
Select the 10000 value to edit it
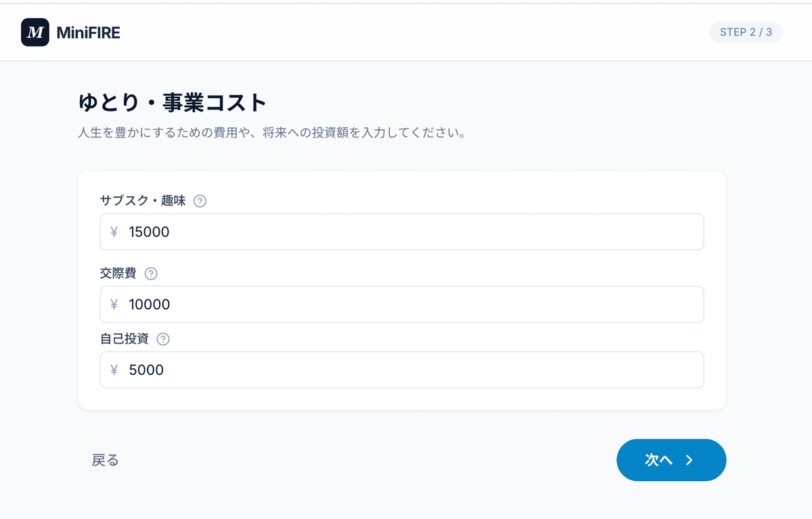click(150, 304)
